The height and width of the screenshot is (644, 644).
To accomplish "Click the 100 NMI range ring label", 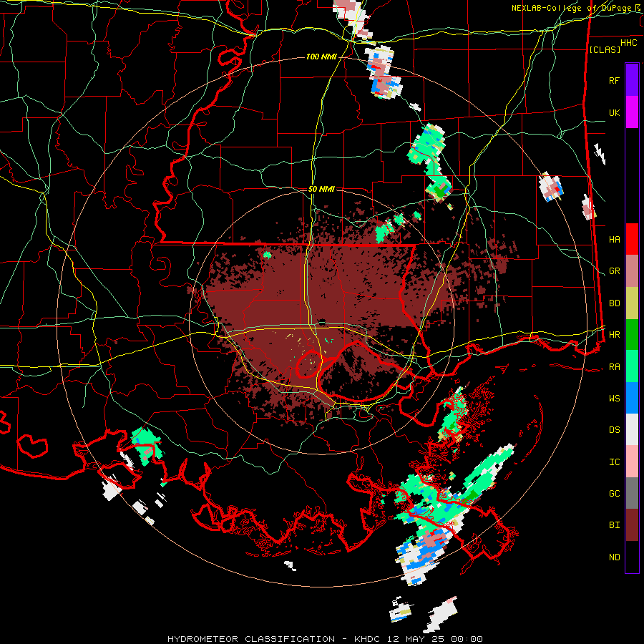I will coord(321,57).
